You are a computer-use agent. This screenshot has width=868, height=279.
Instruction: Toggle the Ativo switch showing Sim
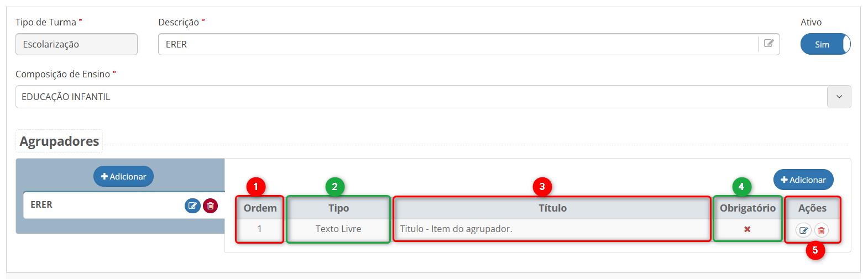(825, 44)
